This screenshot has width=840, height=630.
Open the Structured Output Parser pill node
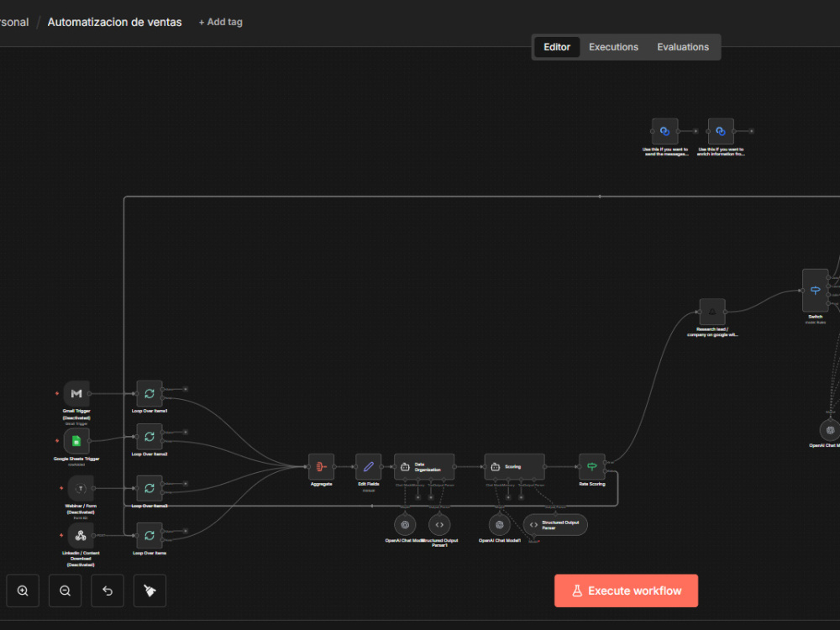point(555,525)
